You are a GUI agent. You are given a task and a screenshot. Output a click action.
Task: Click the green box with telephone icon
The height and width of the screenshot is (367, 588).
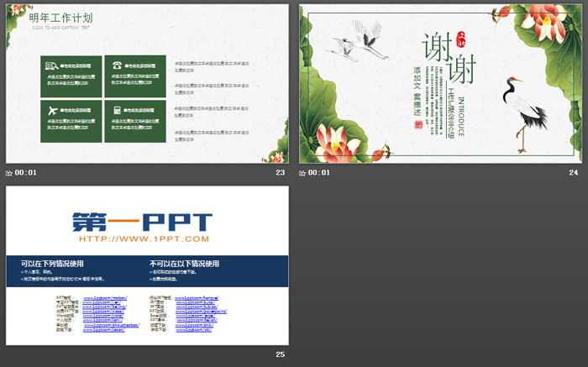135,76
